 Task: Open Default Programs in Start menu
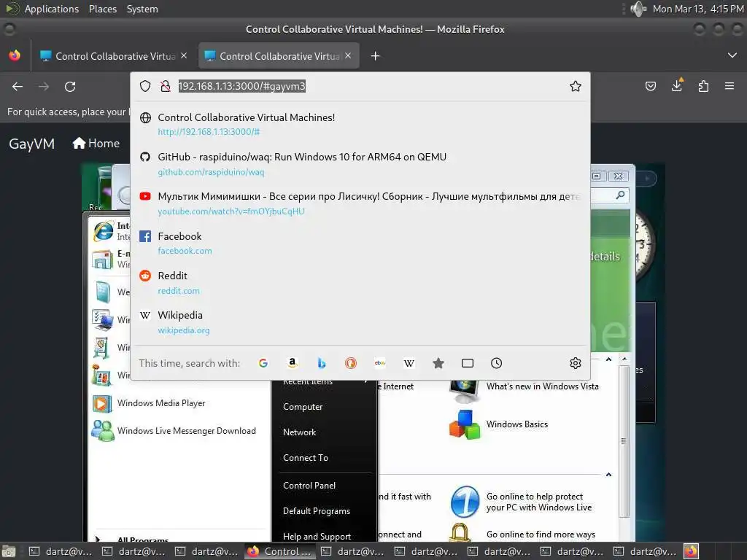click(x=317, y=511)
